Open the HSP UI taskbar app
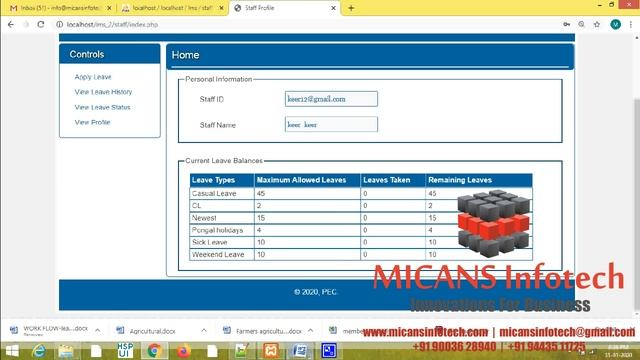Viewport: 640px width, 360px height. tap(124, 351)
